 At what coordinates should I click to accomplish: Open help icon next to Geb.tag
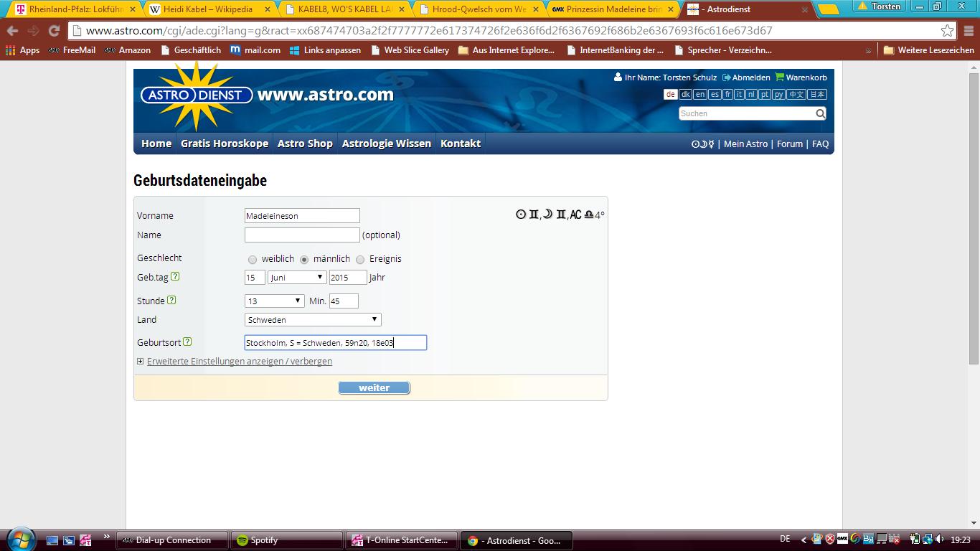(175, 277)
